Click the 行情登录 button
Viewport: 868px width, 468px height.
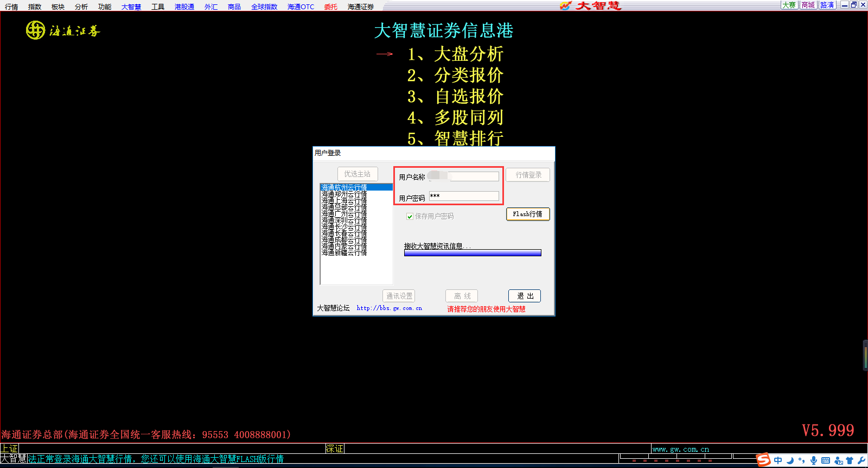(528, 175)
